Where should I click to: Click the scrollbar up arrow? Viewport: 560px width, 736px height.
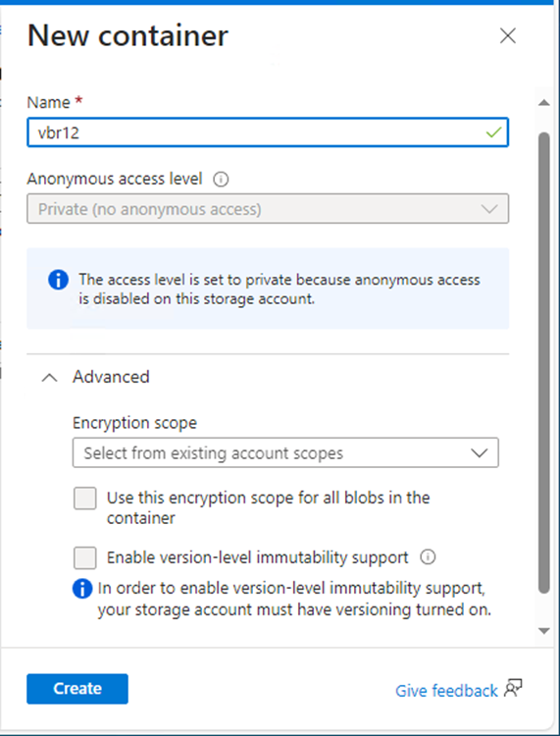click(x=544, y=102)
